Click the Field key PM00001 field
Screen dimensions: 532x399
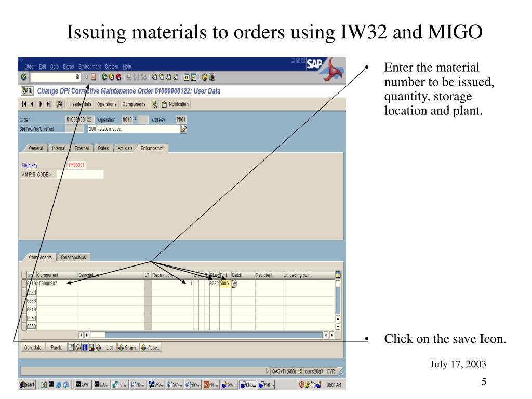click(x=77, y=165)
